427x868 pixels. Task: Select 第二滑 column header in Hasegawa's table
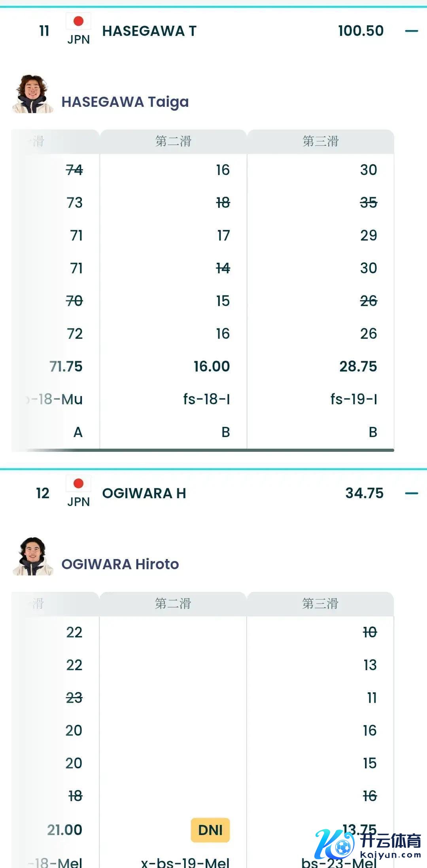click(x=173, y=141)
